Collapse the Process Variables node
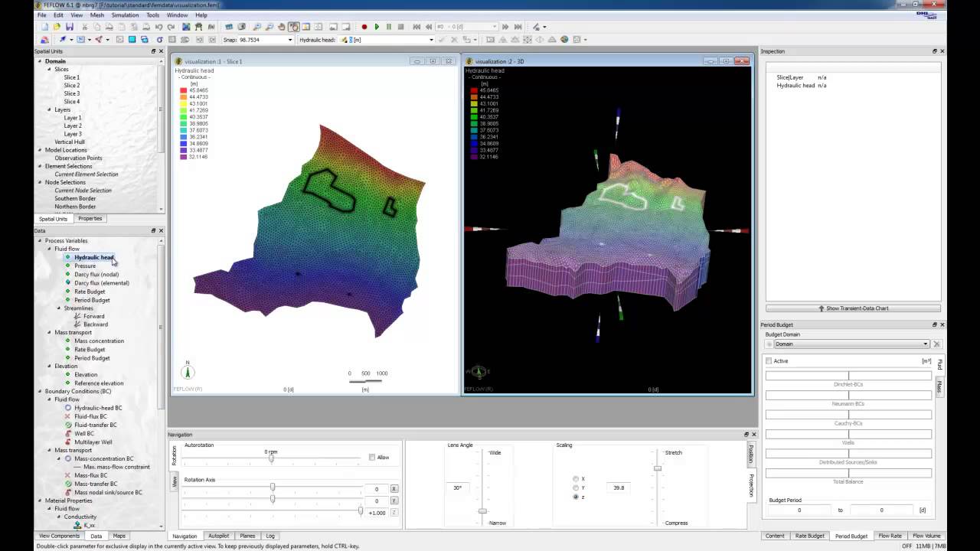 [x=40, y=240]
